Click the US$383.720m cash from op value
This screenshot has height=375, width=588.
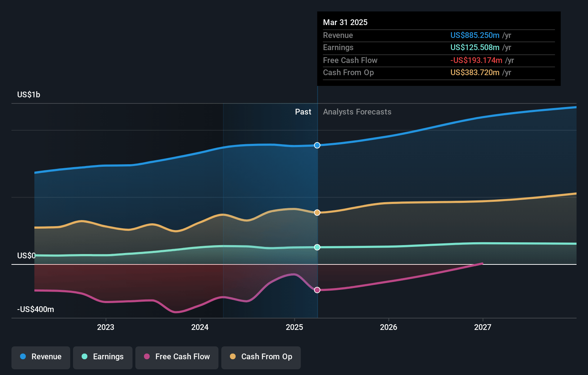(475, 73)
